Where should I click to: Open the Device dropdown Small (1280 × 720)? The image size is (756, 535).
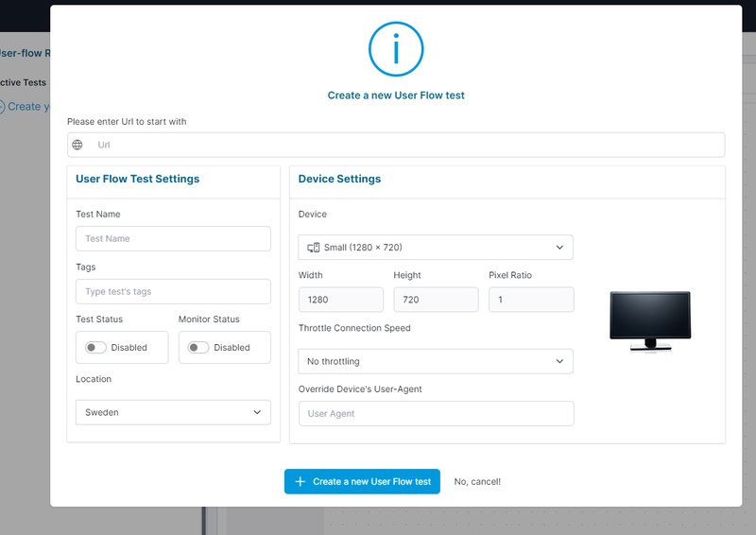[x=435, y=248]
